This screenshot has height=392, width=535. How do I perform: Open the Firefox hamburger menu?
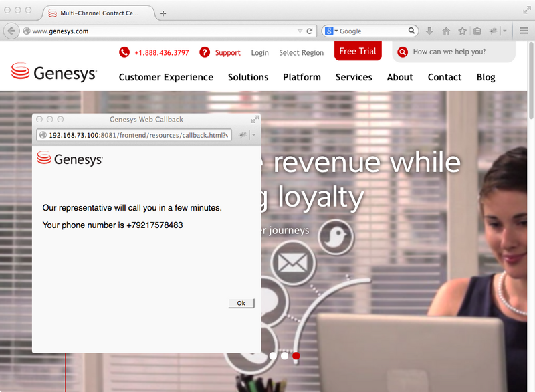click(524, 31)
